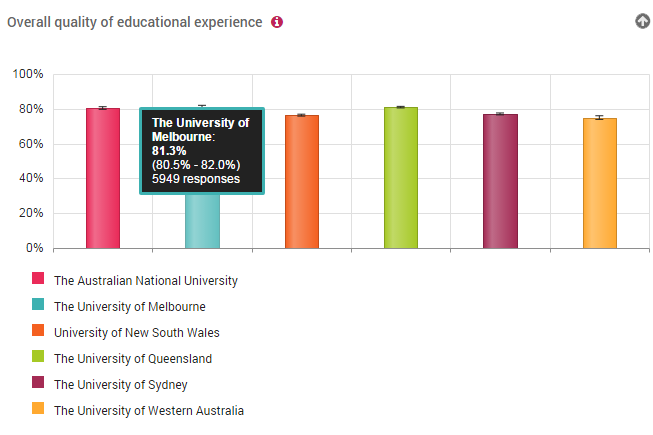
Task: Click the University of Queensland green legend swatch
Action: click(38, 356)
